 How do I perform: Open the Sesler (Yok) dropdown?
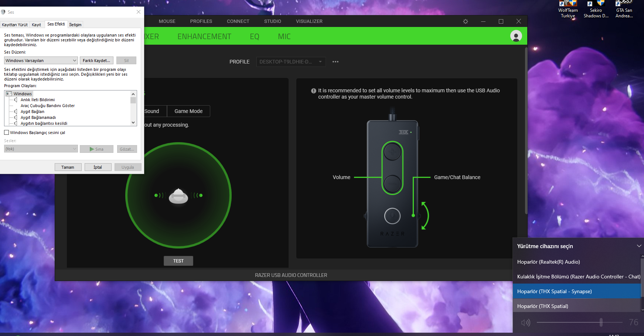point(41,149)
